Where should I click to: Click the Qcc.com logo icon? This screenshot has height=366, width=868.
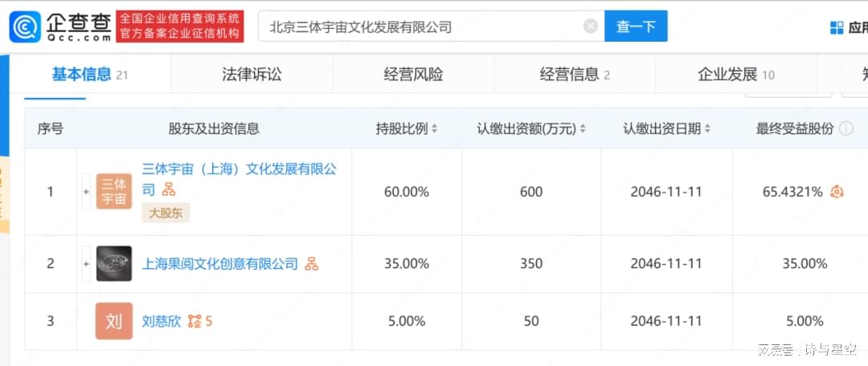coord(26,26)
